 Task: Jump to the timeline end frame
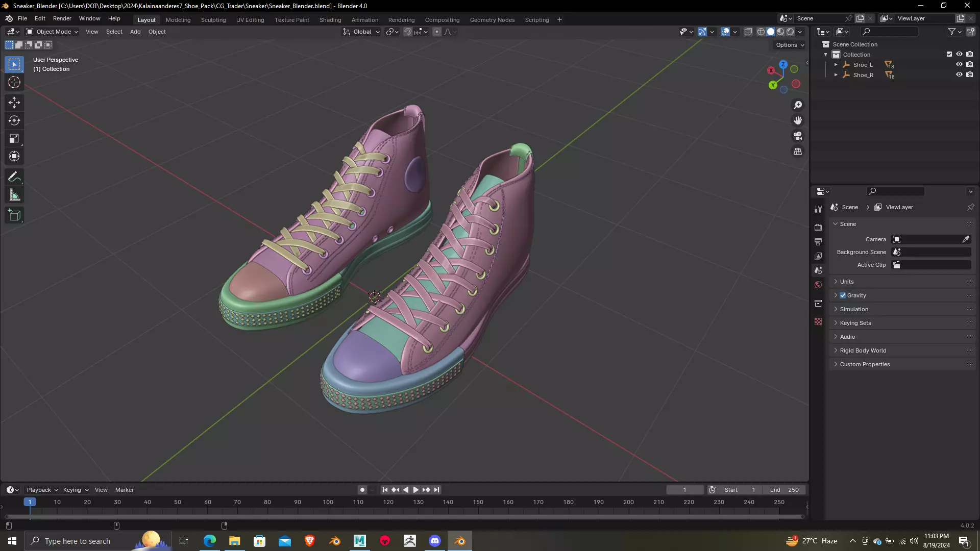436,490
